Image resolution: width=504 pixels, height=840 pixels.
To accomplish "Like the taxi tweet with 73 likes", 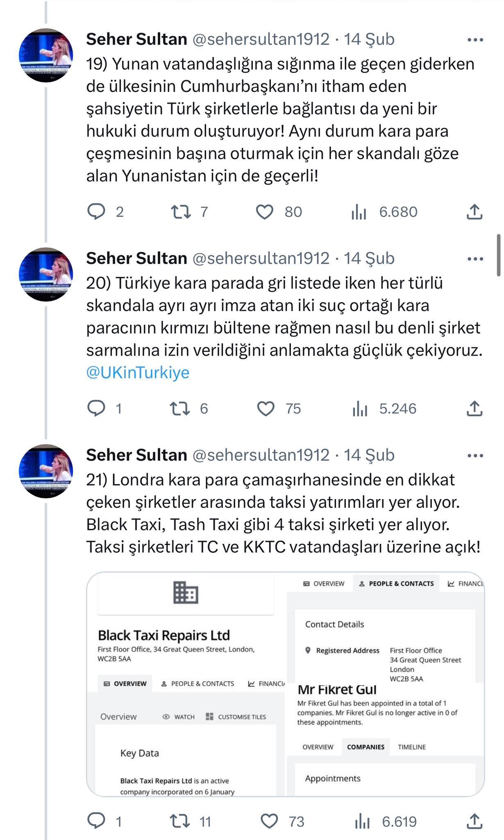I will click(x=270, y=821).
